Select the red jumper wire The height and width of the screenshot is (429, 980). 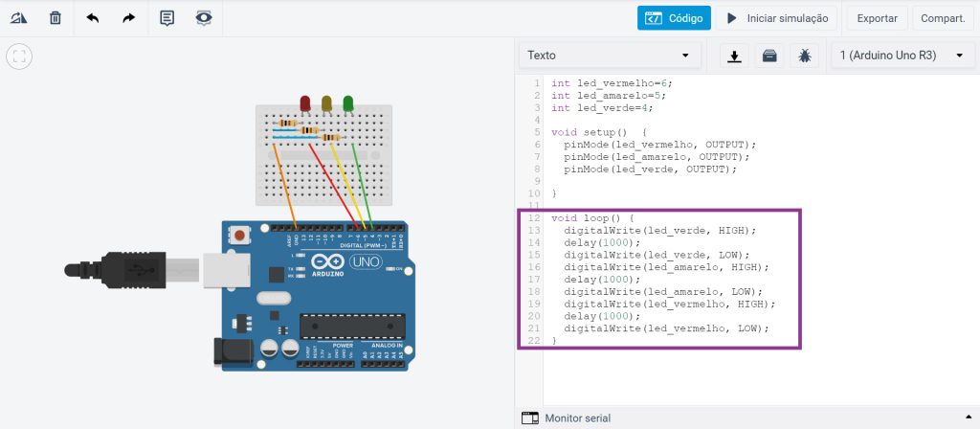333,187
